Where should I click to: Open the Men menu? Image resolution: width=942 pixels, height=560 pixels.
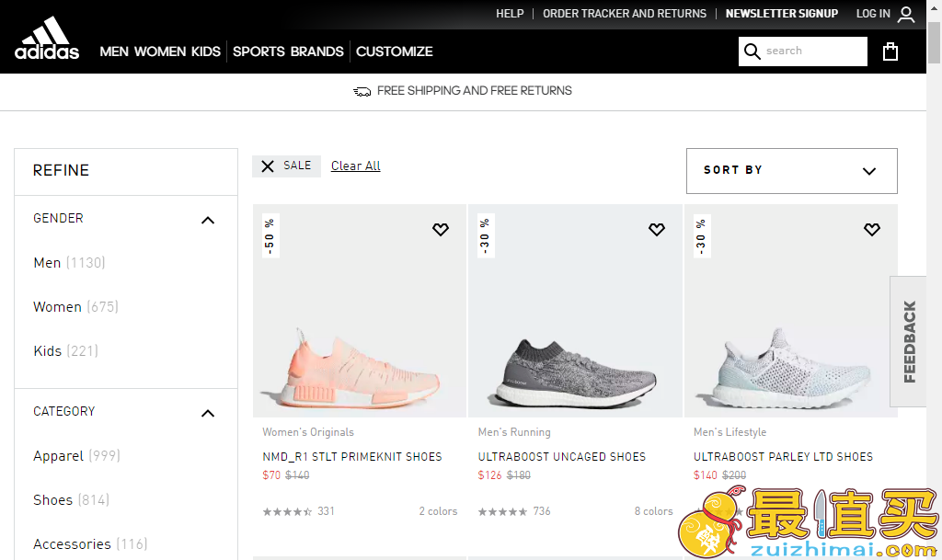pos(114,51)
